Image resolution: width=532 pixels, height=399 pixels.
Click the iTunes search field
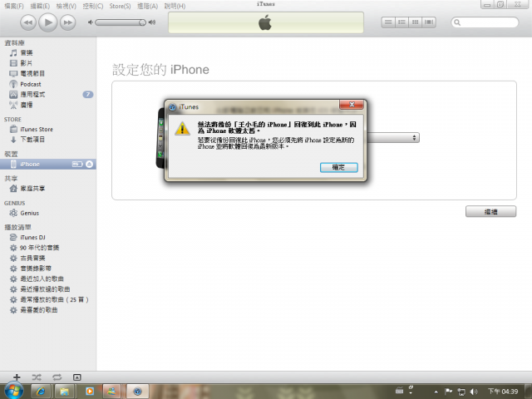pos(485,22)
